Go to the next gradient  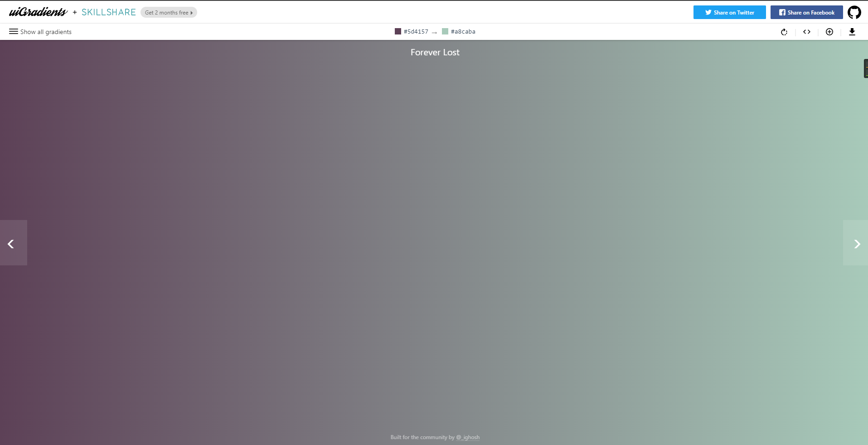(x=855, y=243)
